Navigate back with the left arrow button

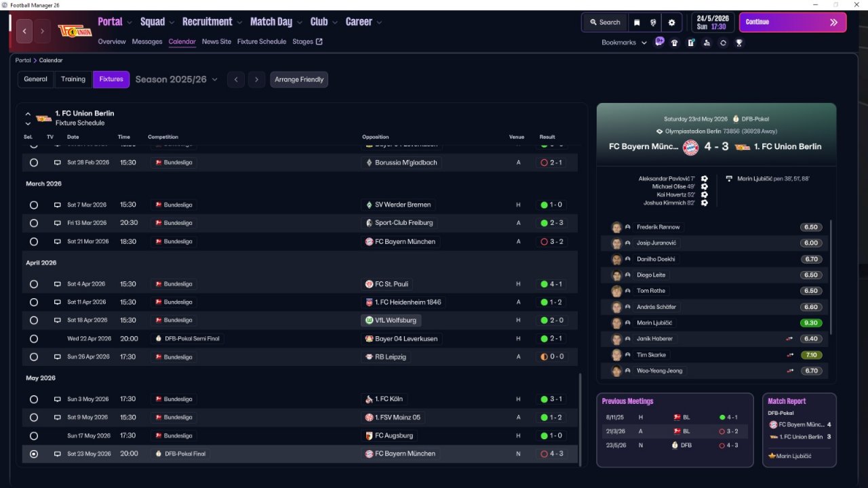click(25, 31)
